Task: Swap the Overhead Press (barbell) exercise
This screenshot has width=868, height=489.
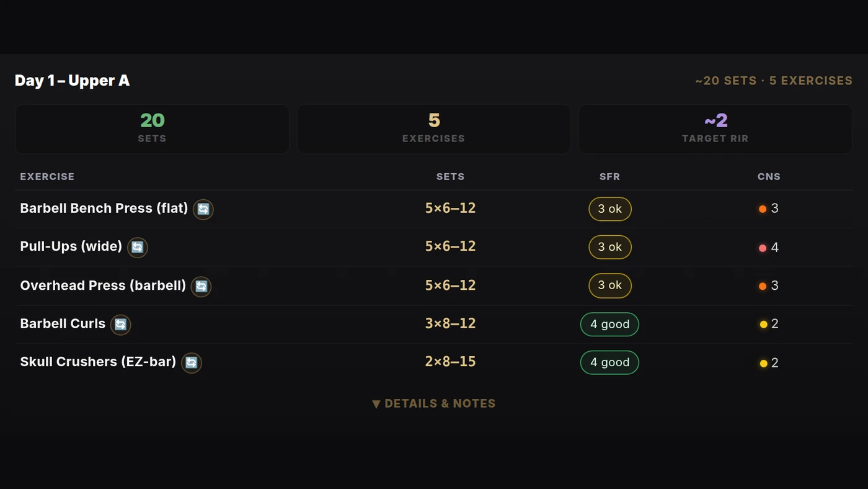Action: coord(201,286)
